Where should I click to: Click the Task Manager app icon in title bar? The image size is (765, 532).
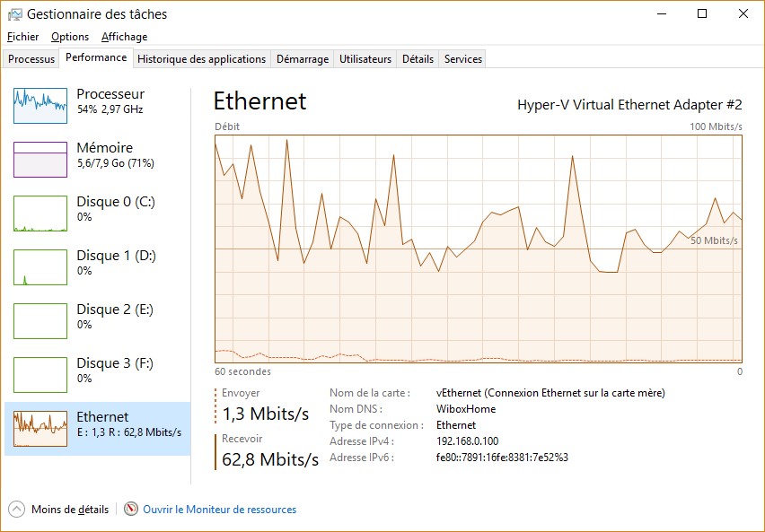pyautogui.click(x=14, y=14)
